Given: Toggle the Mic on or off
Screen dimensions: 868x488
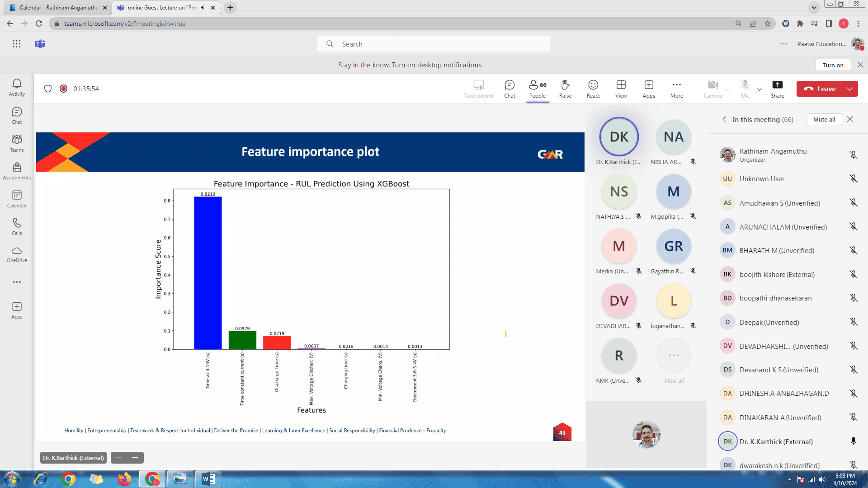Looking at the screenshot, I should [x=745, y=89].
